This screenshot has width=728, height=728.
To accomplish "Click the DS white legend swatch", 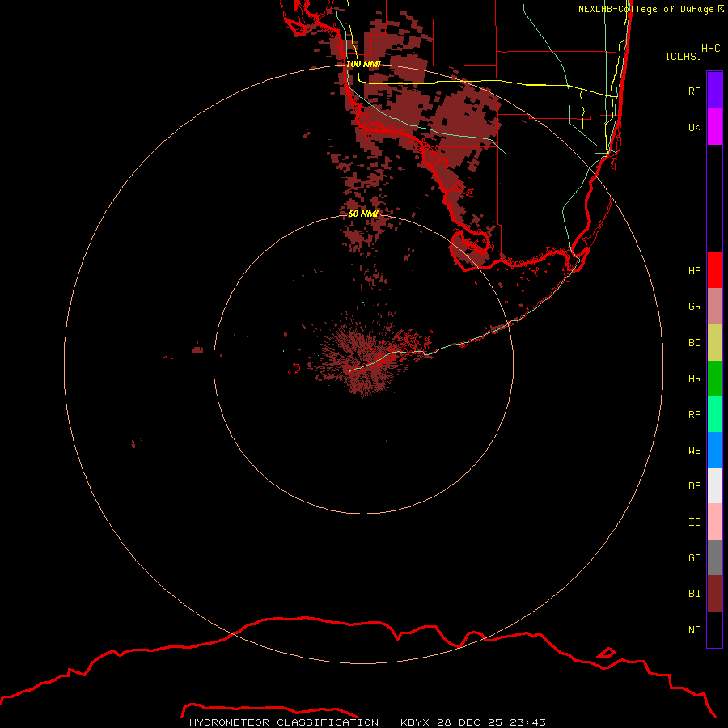I will pyautogui.click(x=714, y=485).
